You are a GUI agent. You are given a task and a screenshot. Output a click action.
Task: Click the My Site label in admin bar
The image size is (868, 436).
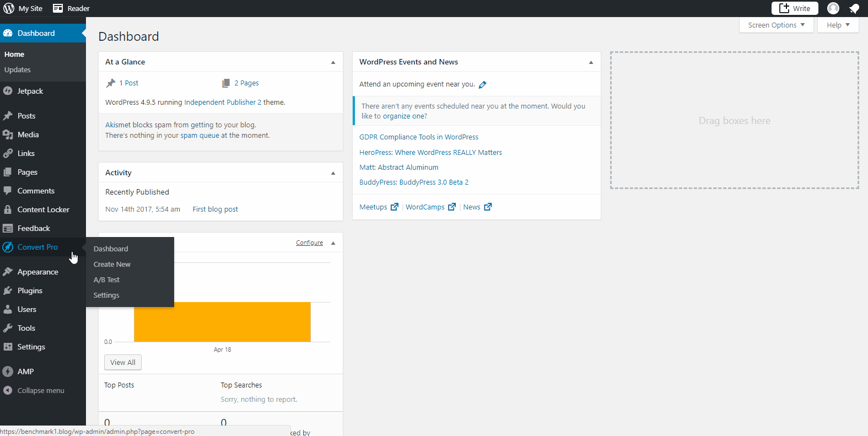tap(30, 8)
